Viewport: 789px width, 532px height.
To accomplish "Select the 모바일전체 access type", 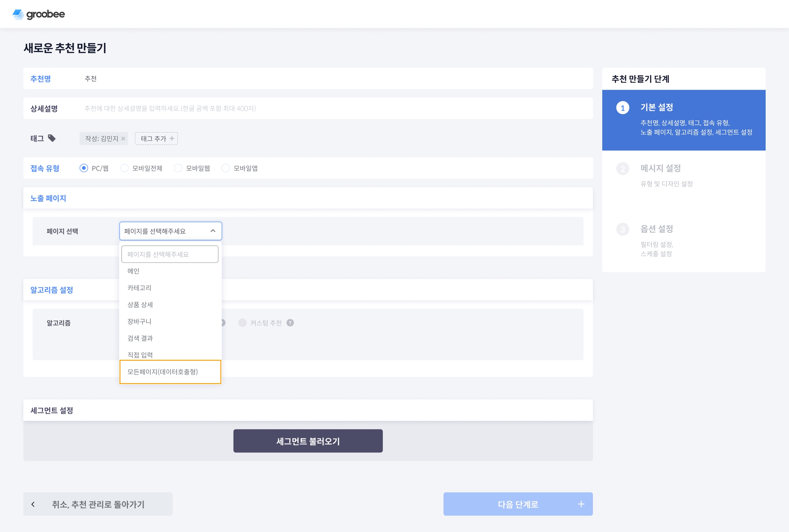I will pos(124,168).
